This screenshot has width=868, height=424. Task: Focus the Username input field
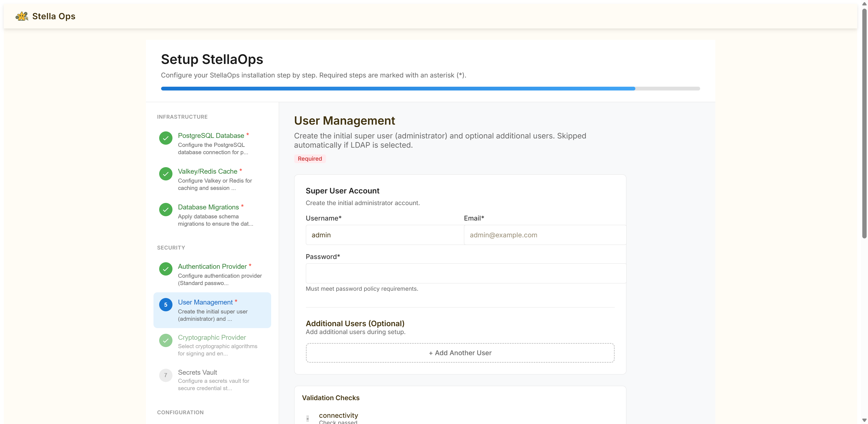coord(385,235)
